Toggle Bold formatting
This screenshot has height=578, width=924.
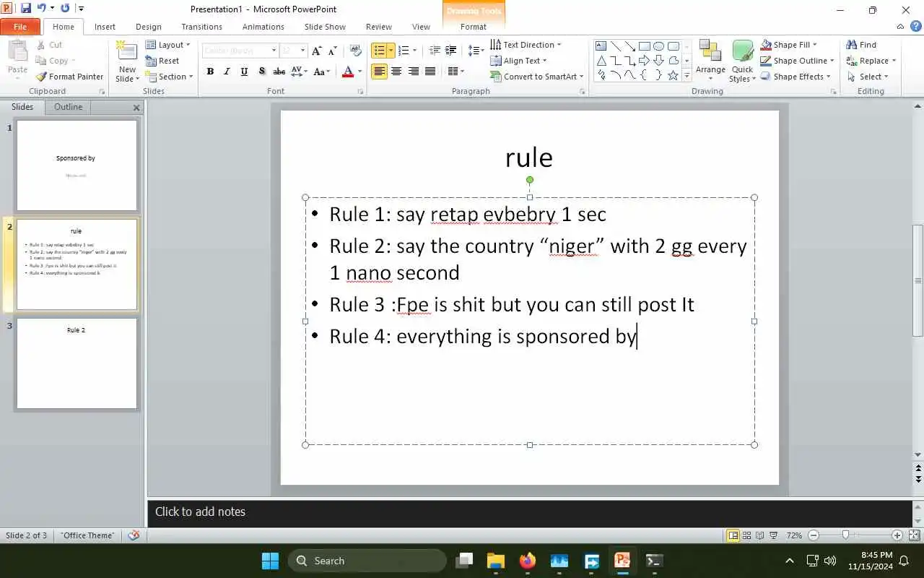pos(210,72)
